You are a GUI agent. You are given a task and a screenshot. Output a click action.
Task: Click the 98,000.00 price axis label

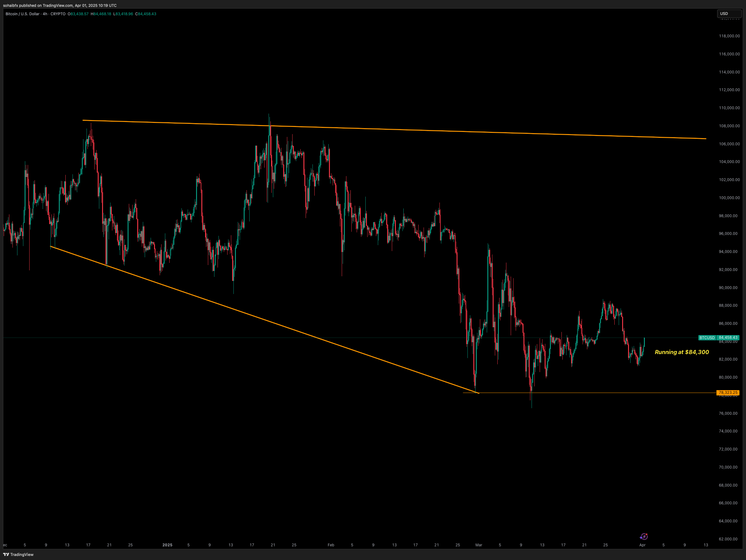[728, 216]
